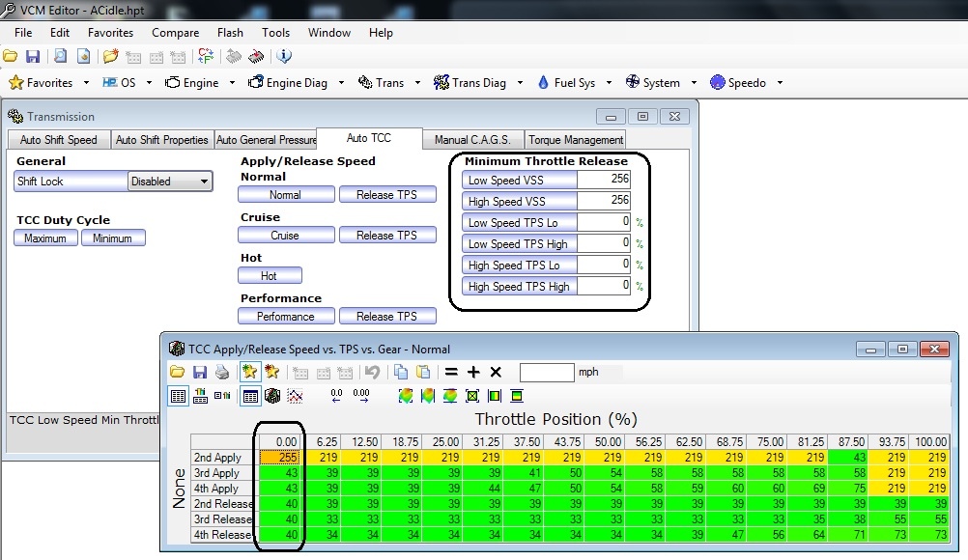Click the increase decimal places icon
The width and height of the screenshot is (968, 560).
pyautogui.click(x=361, y=396)
